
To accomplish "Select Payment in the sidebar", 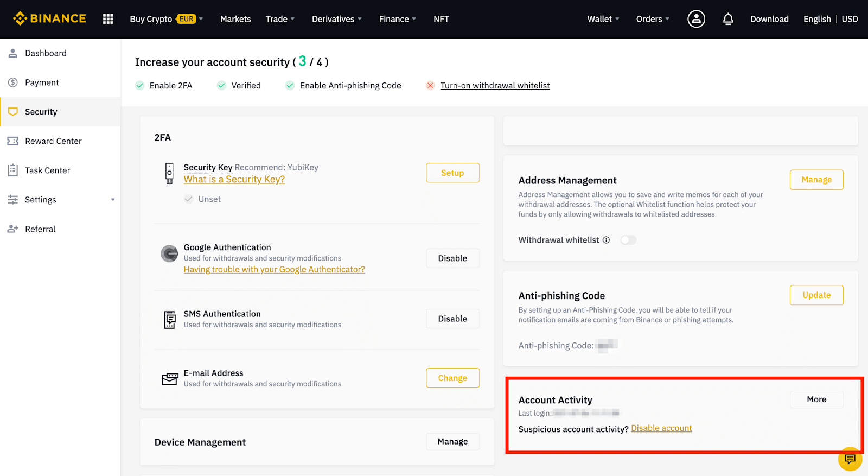I will tap(60, 82).
